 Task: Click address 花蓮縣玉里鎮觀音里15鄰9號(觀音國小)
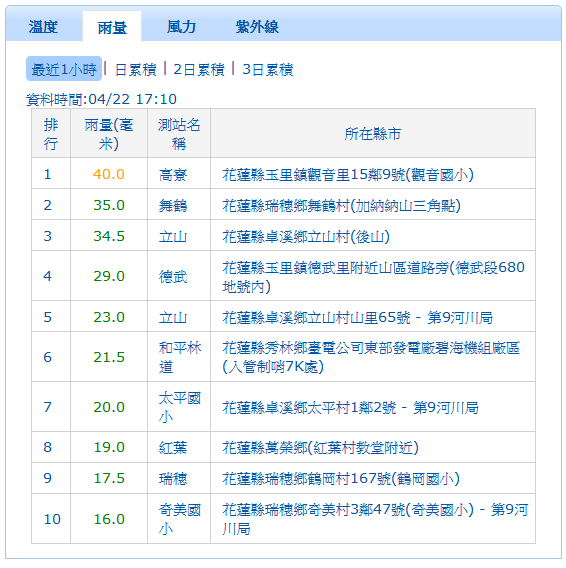pyautogui.click(x=348, y=175)
